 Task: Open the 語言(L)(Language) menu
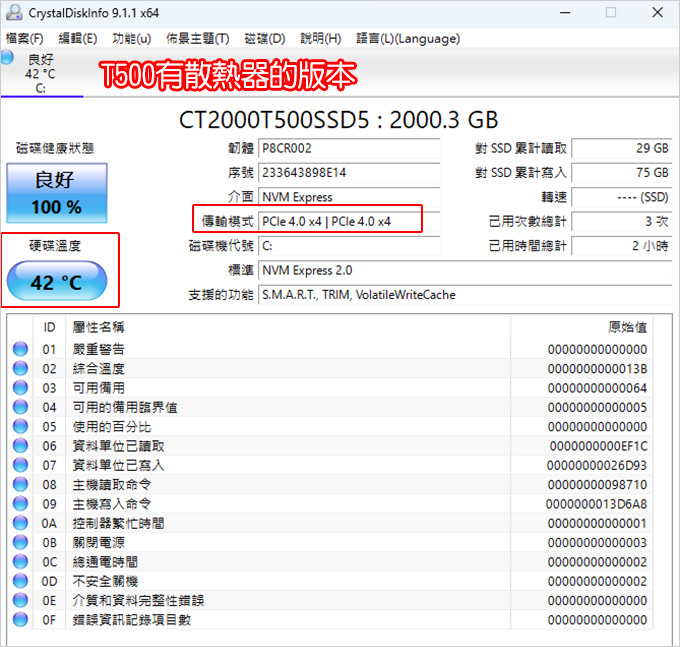[x=408, y=39]
